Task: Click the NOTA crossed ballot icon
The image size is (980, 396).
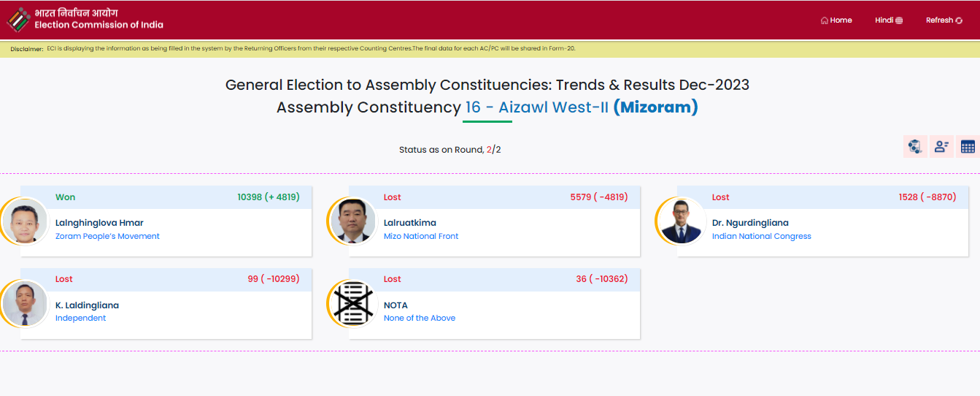Action: click(x=353, y=302)
